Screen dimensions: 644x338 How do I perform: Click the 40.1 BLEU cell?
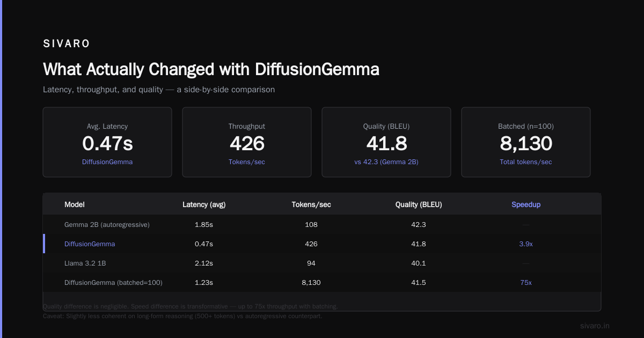[x=419, y=263]
